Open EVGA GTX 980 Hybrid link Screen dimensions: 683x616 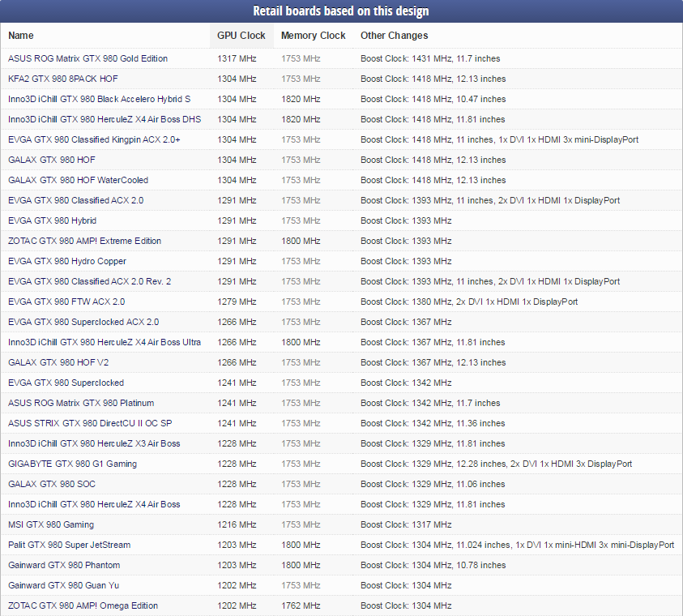(53, 220)
